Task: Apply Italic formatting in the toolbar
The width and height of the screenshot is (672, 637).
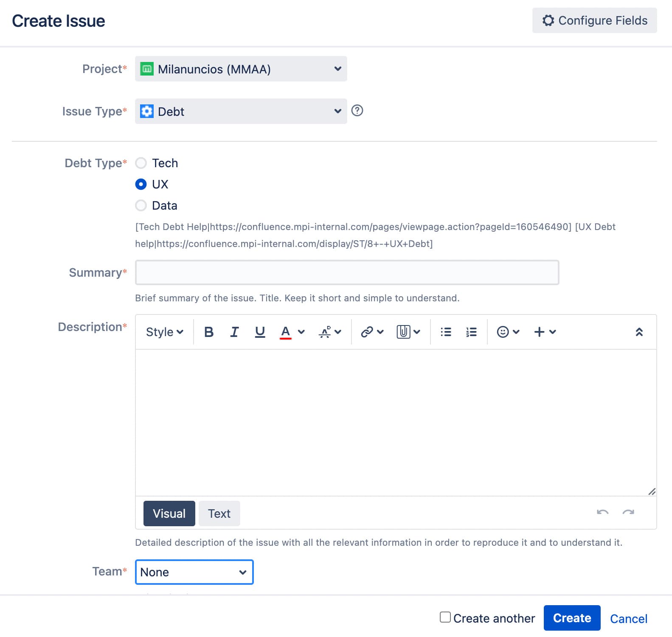Action: (x=234, y=332)
